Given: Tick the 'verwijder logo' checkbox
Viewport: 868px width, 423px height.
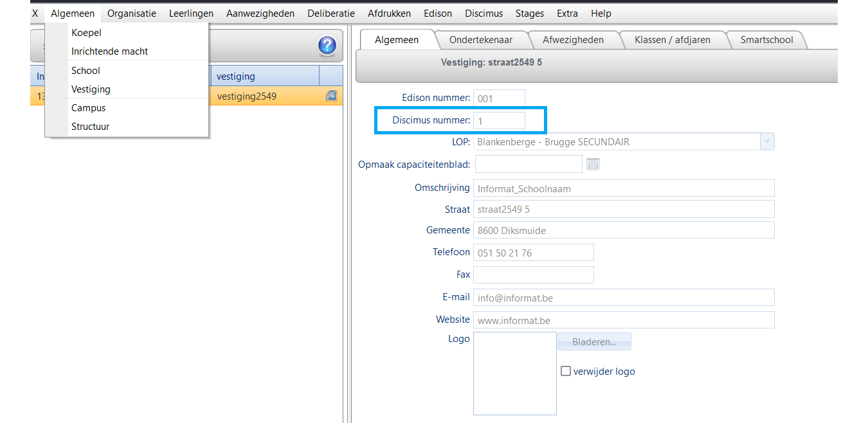Looking at the screenshot, I should 566,371.
